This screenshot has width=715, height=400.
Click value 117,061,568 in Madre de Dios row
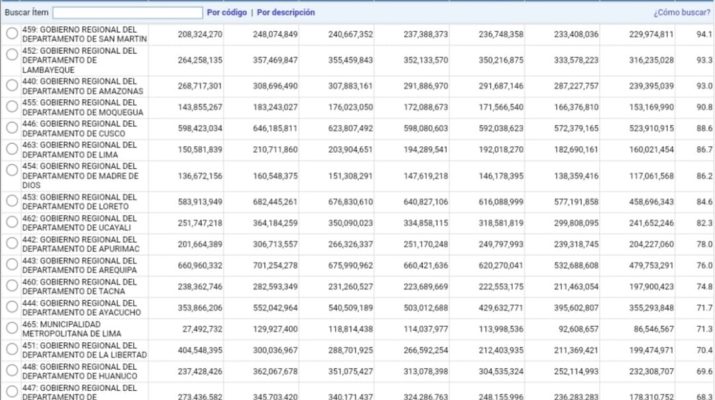coord(652,176)
